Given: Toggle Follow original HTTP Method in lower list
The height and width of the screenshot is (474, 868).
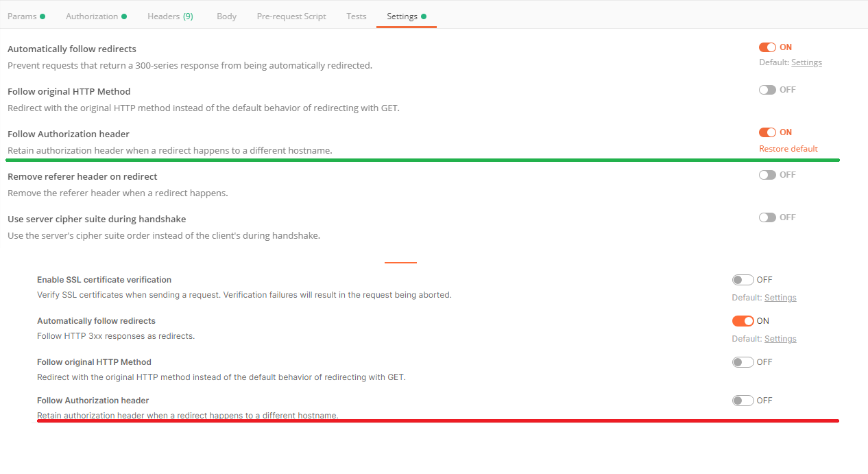Looking at the screenshot, I should (743, 362).
